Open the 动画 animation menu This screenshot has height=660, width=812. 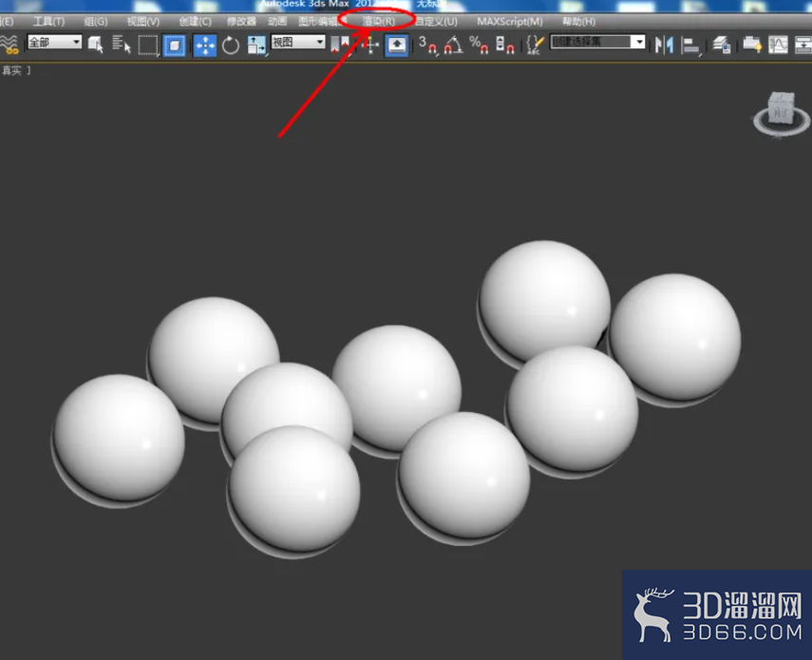point(277,21)
